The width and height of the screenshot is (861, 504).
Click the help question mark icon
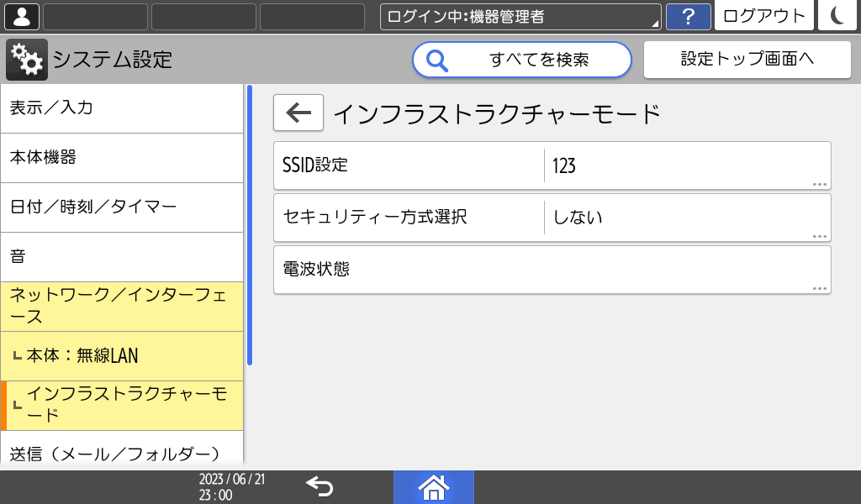(x=688, y=16)
